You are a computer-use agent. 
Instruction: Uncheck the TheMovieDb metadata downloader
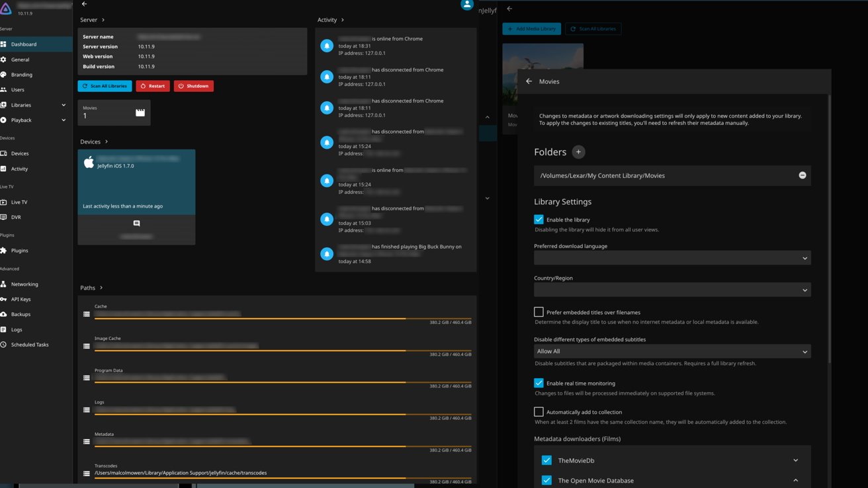(546, 460)
